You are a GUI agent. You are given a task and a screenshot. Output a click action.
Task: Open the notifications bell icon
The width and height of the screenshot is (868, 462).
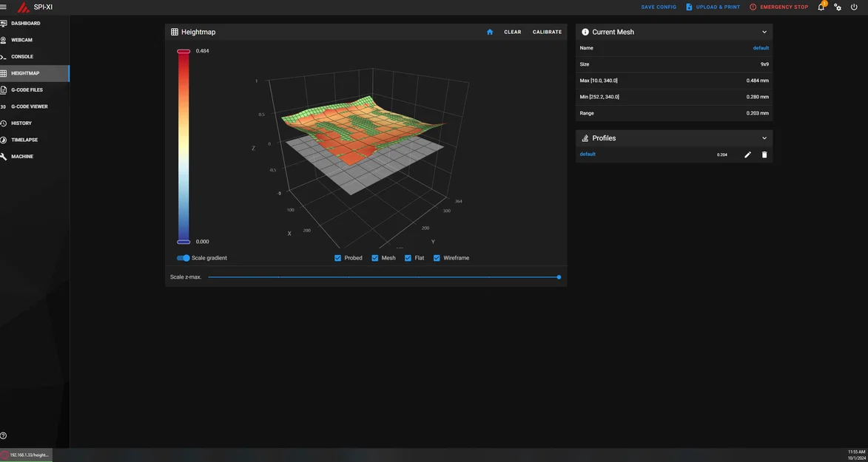(821, 7)
